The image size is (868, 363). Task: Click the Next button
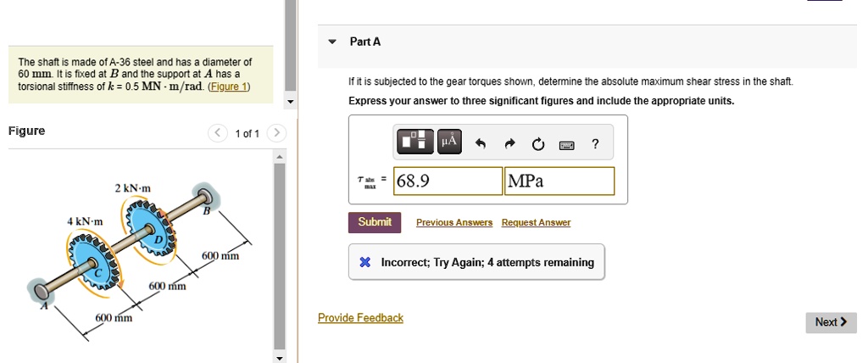click(x=831, y=322)
